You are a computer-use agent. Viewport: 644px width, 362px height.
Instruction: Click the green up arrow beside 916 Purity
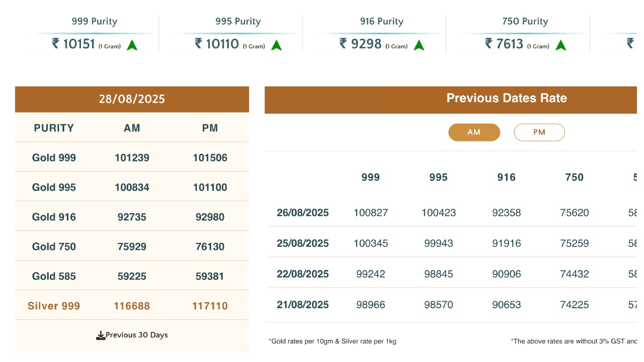tap(419, 45)
